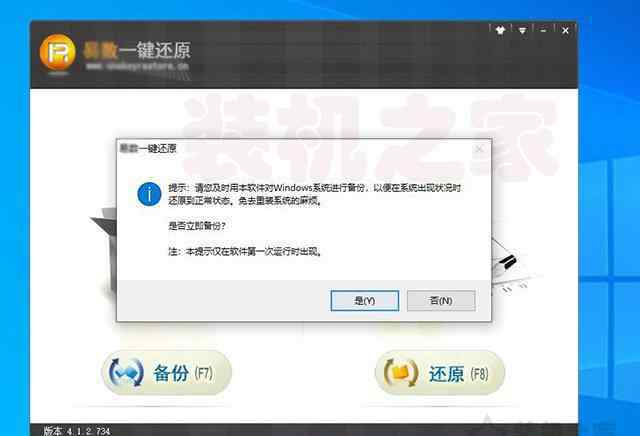The image size is (640, 436).
Task: Select the 备份 (F7) button label
Action: click(x=183, y=373)
